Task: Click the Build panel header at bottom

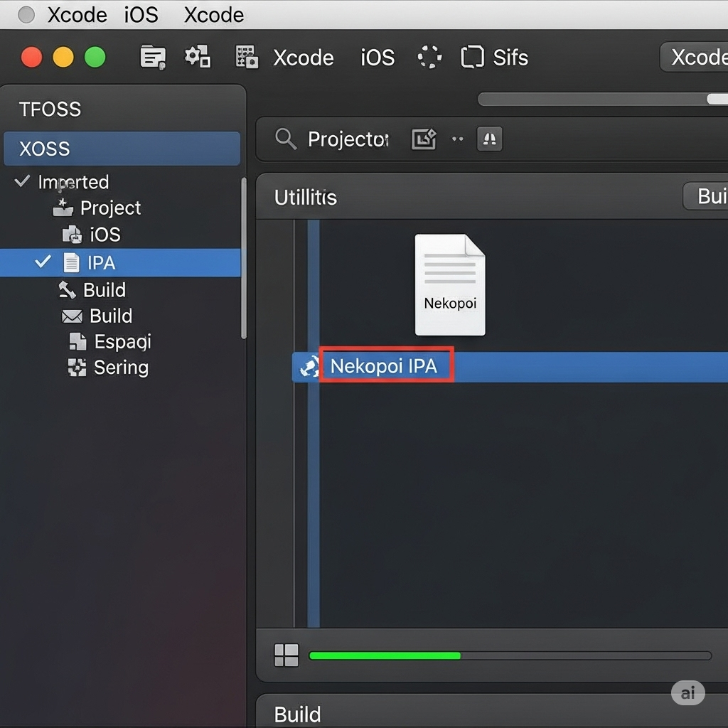Action: (492, 711)
